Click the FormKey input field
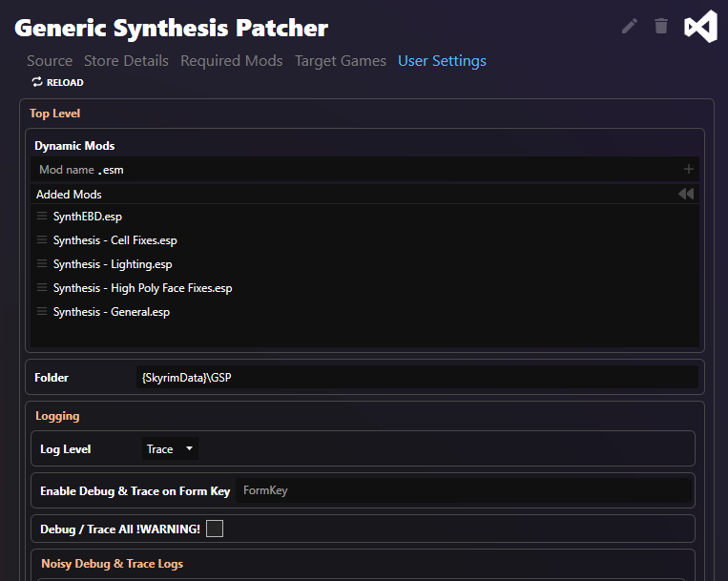Screen dimensions: 728x581 pos(464,490)
